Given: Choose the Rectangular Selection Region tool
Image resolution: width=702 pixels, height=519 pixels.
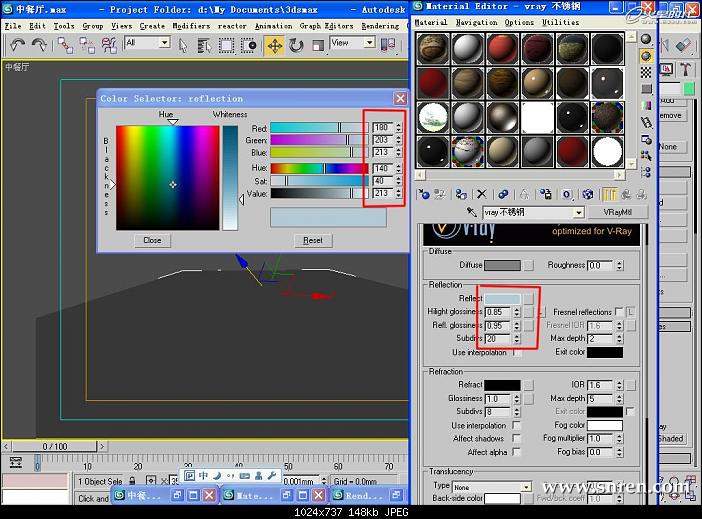Looking at the screenshot, I should (x=227, y=45).
